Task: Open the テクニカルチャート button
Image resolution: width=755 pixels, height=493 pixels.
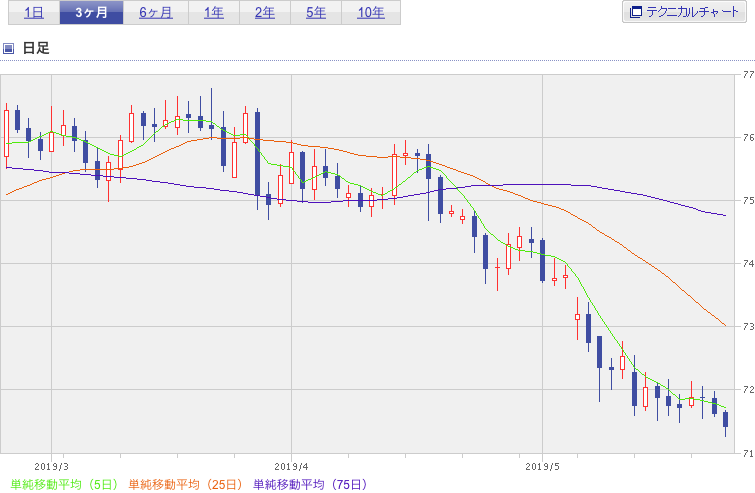Action: click(684, 12)
